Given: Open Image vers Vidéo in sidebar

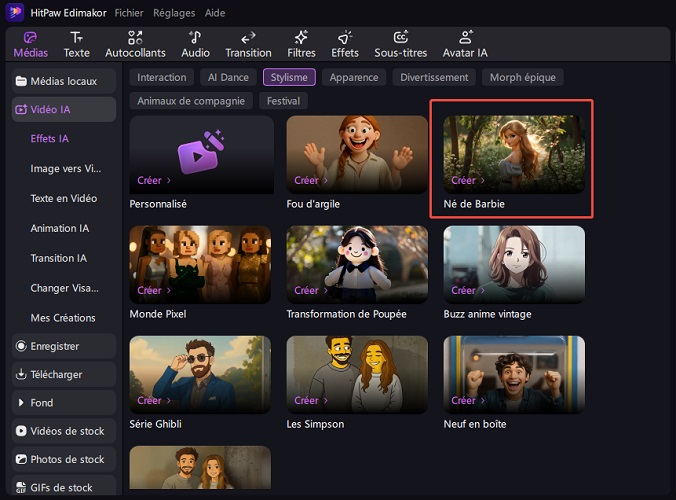Looking at the screenshot, I should pyautogui.click(x=65, y=169).
